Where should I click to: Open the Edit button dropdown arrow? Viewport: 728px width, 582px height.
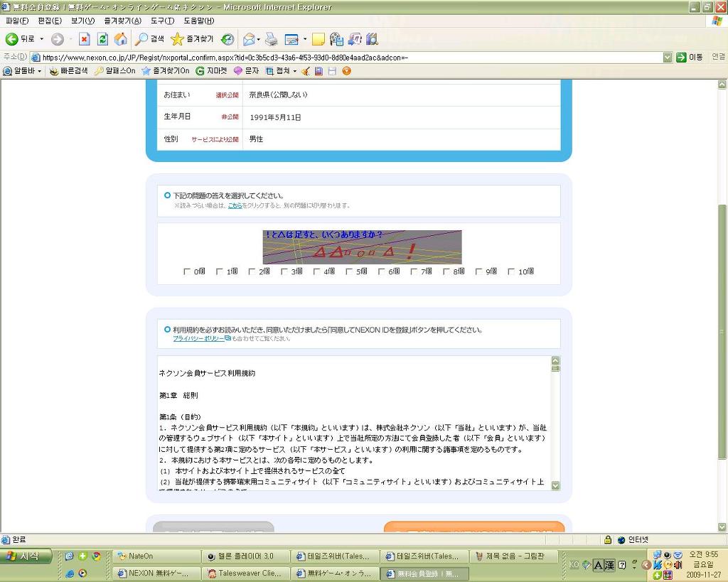pos(305,40)
